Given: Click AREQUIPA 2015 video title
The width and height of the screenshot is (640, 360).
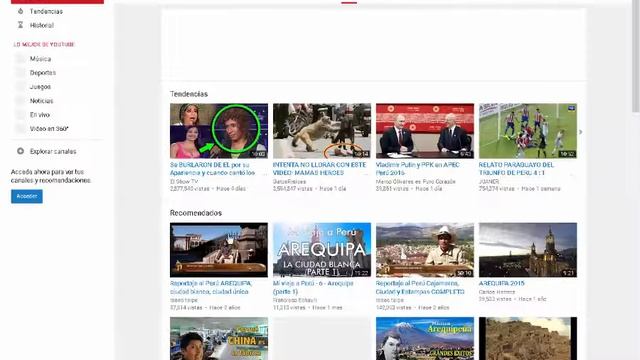Looking at the screenshot, I should click(x=502, y=283).
